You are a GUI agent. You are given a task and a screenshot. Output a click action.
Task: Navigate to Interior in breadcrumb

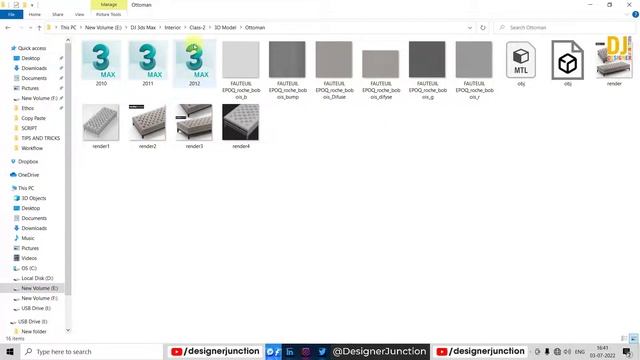[172, 27]
